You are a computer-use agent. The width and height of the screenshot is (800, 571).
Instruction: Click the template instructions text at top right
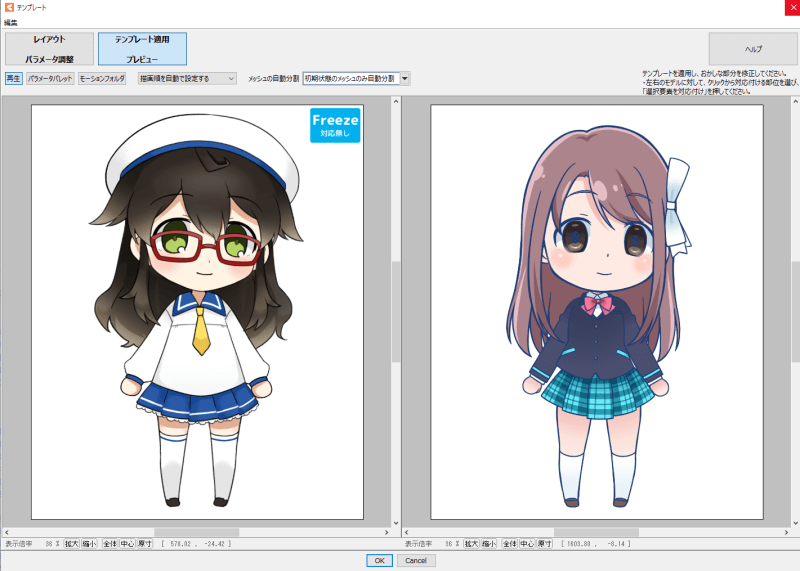pos(719,82)
